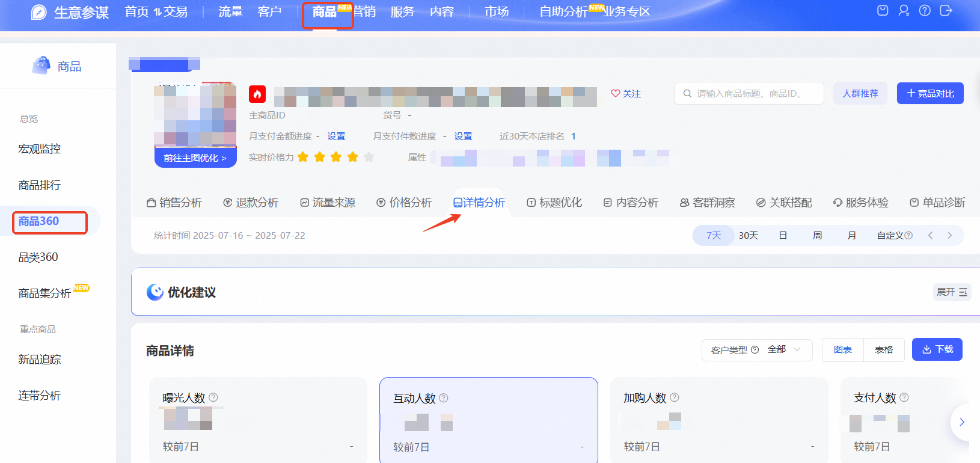Click the red hot flame product badge
The image size is (980, 463).
(257, 94)
